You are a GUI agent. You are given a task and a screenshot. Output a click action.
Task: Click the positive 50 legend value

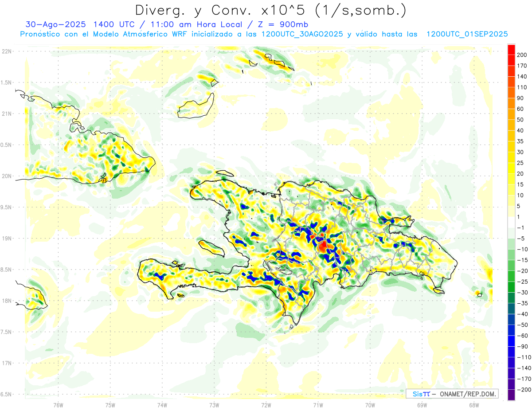(521, 120)
